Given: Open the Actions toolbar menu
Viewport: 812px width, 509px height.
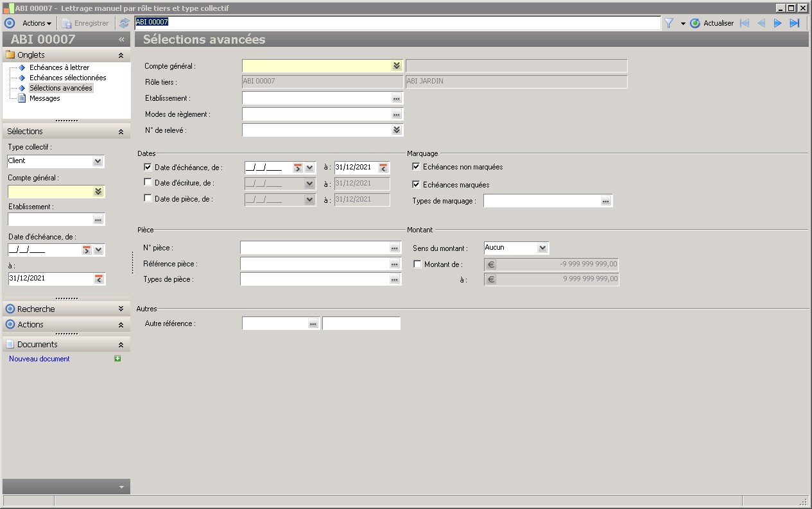Looking at the screenshot, I should 37,23.
